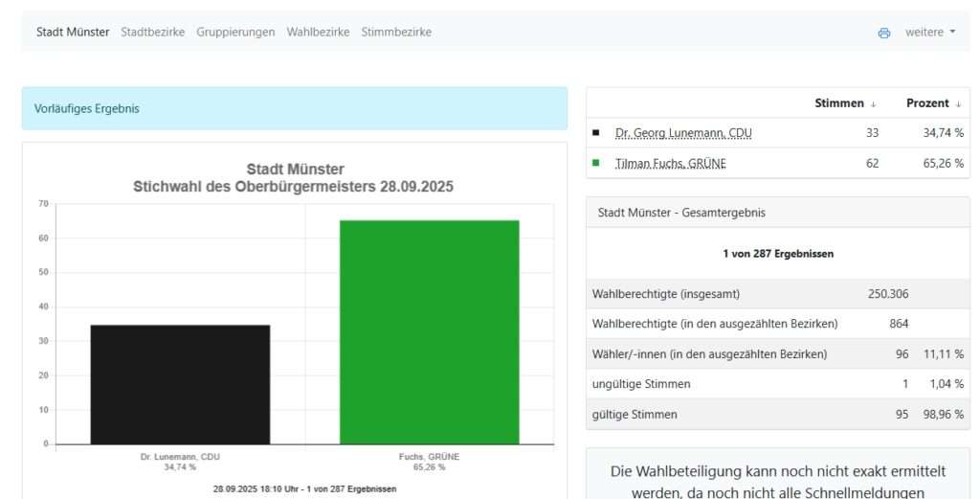The height and width of the screenshot is (499, 980).
Task: Go to the Wahlbezirke tab
Action: (x=318, y=32)
